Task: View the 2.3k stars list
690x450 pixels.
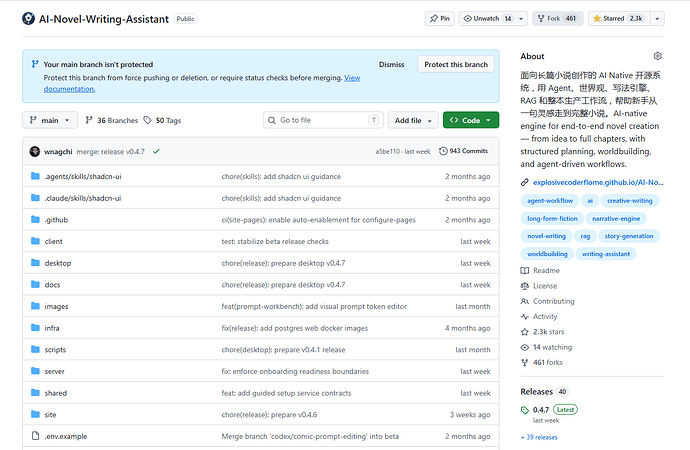Action: pyautogui.click(x=543, y=332)
